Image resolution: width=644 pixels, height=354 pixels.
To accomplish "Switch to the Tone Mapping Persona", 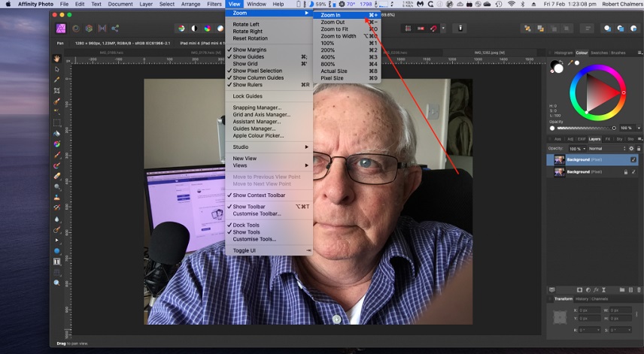I will [102, 29].
